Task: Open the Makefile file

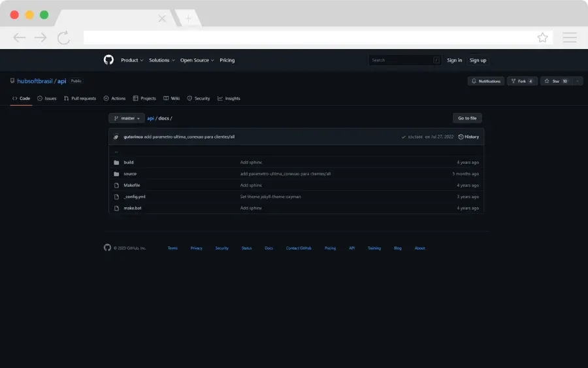Action: [x=131, y=186]
